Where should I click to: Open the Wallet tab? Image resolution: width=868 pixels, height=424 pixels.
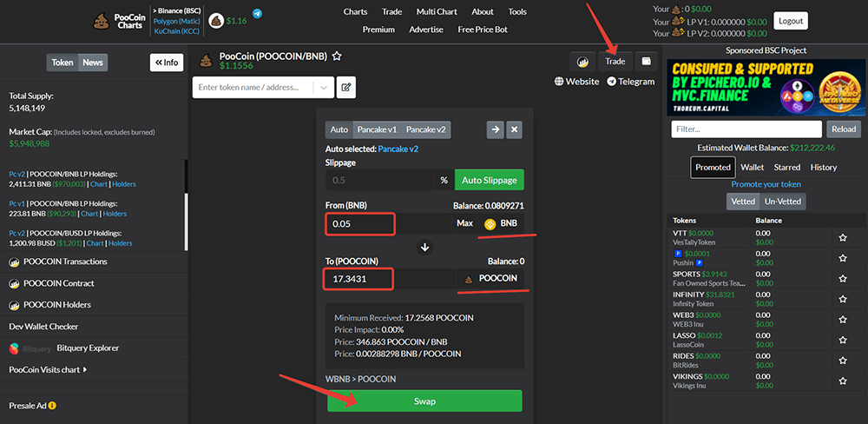click(x=753, y=168)
